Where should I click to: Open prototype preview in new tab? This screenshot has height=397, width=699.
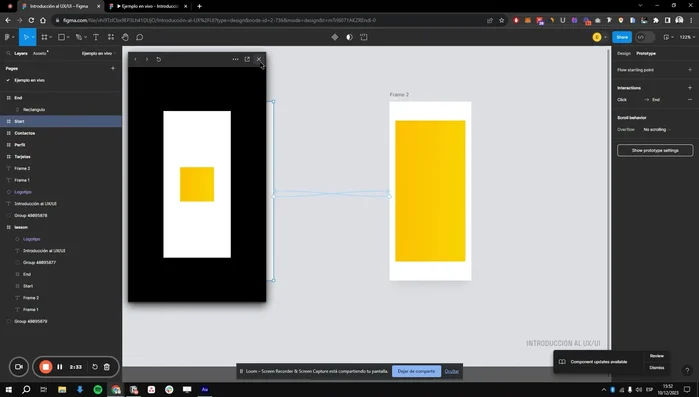247,59
